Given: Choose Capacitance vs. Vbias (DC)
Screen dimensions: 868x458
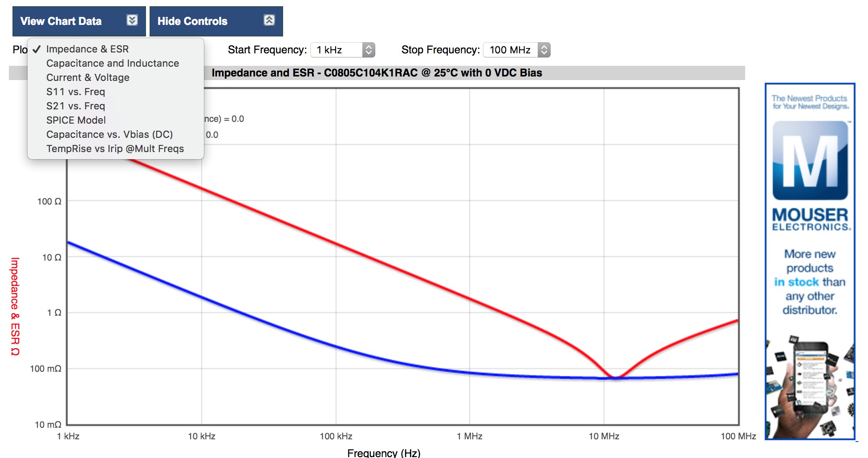Looking at the screenshot, I should pyautogui.click(x=110, y=134).
